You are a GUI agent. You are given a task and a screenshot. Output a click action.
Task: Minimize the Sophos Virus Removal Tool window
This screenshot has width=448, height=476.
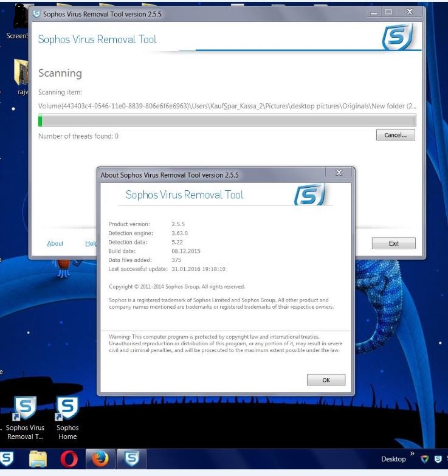tap(374, 12)
